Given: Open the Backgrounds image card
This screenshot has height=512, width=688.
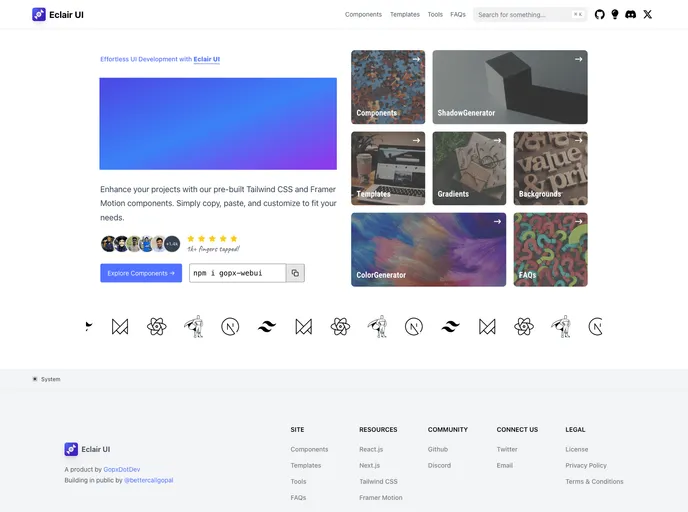Looking at the screenshot, I should [x=551, y=168].
